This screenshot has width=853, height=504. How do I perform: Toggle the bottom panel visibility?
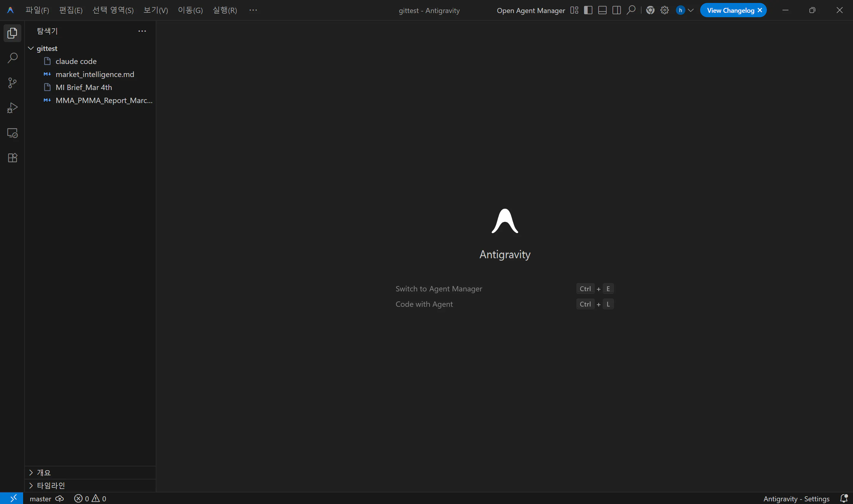point(602,10)
